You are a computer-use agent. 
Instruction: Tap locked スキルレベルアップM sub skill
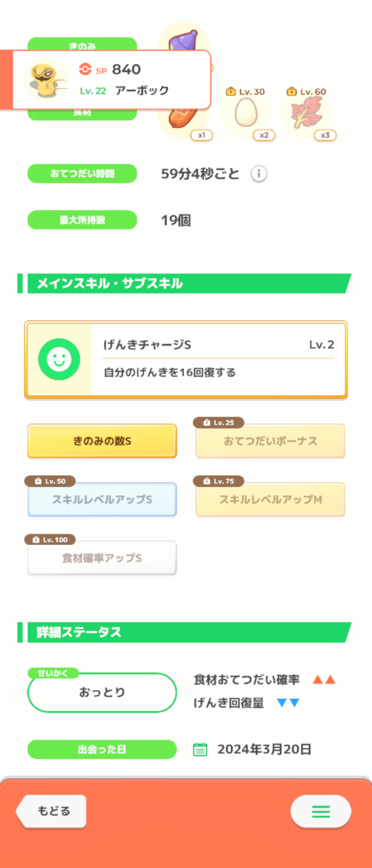coord(270,500)
